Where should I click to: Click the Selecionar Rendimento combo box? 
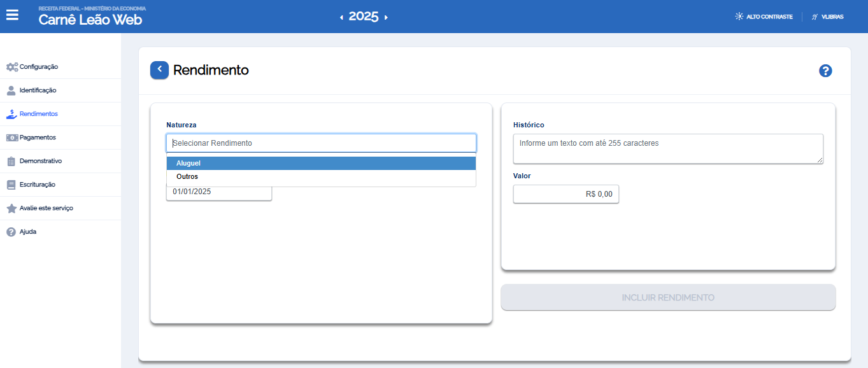click(321, 143)
